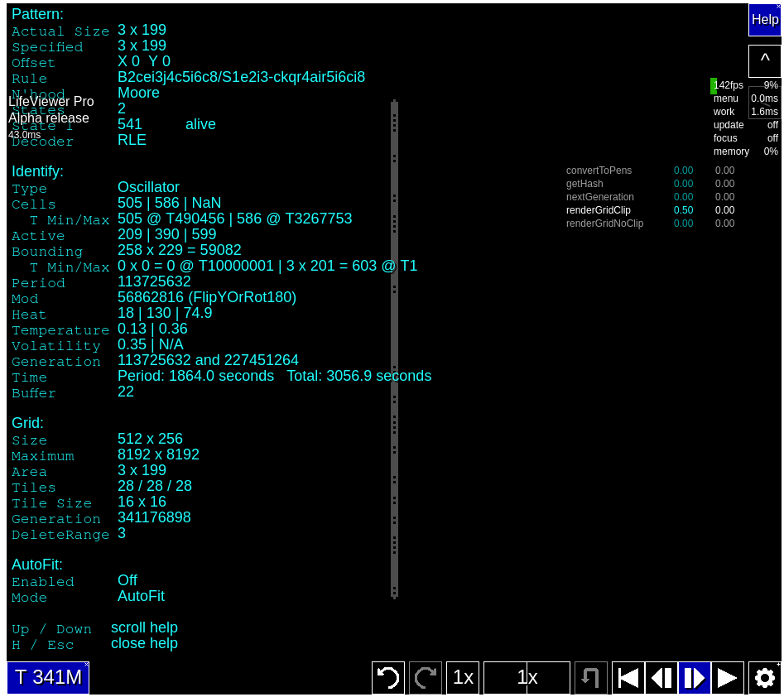Click the Maximum value '8192 x 8192'
Viewport: 784px width, 697px height.
[x=158, y=454]
